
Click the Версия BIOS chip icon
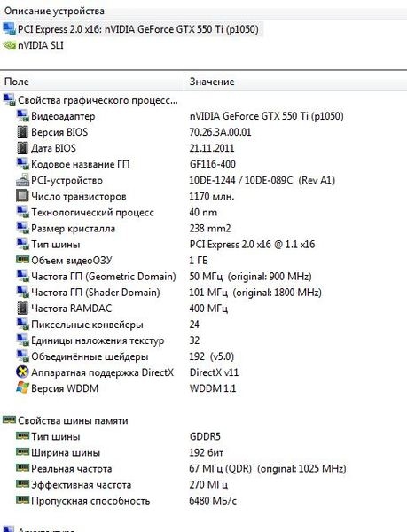pos(23,131)
